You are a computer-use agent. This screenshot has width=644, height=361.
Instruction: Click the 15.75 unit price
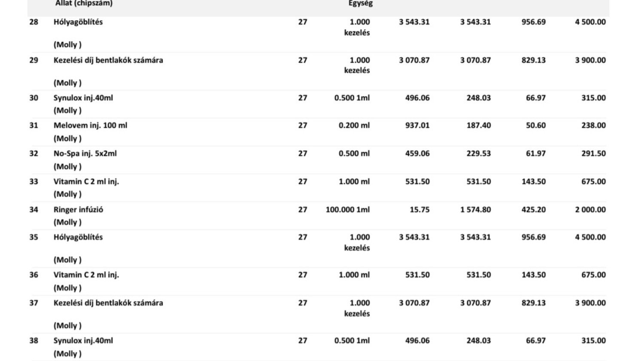(419, 210)
